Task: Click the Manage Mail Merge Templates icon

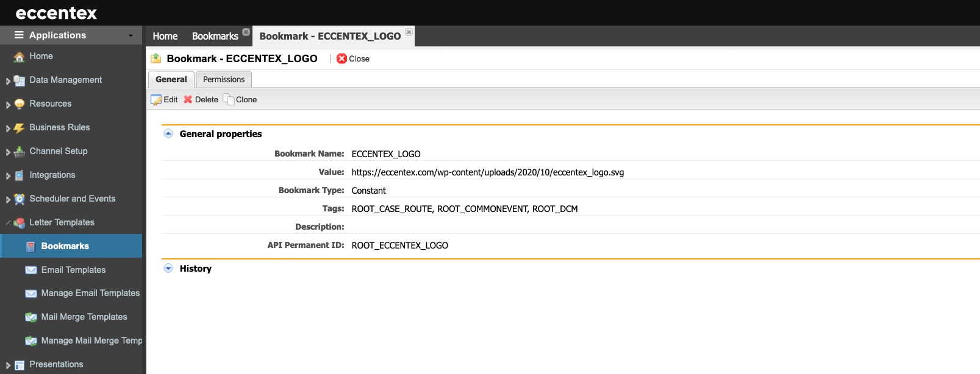Action: click(31, 341)
